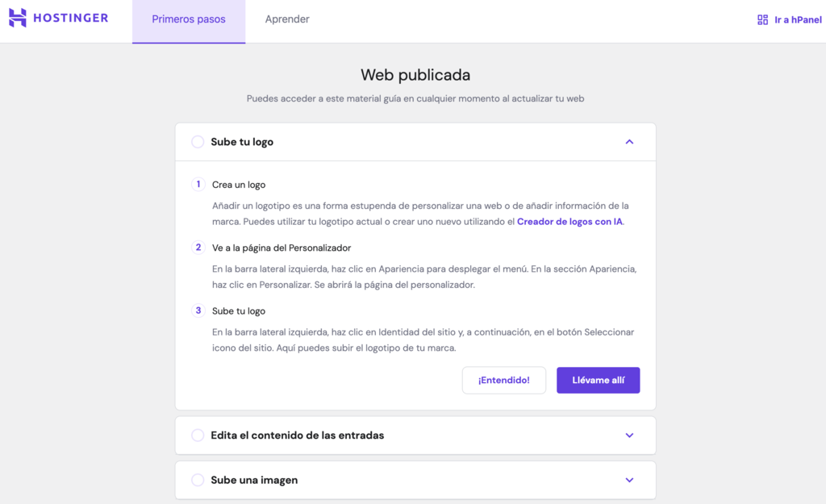Click the Hostinger logo icon

point(18,18)
